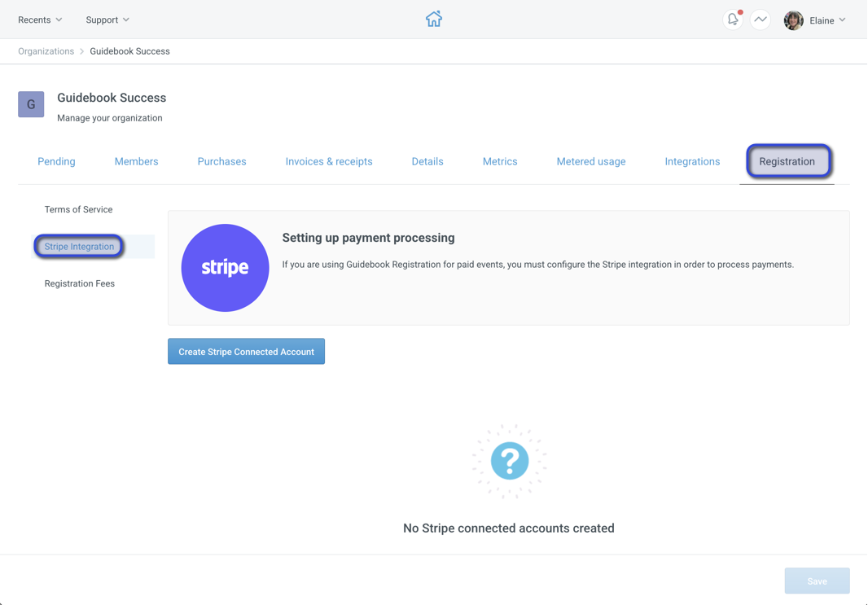Click Create Stripe Connected Account button
Screen dimensions: 868x605
(247, 352)
